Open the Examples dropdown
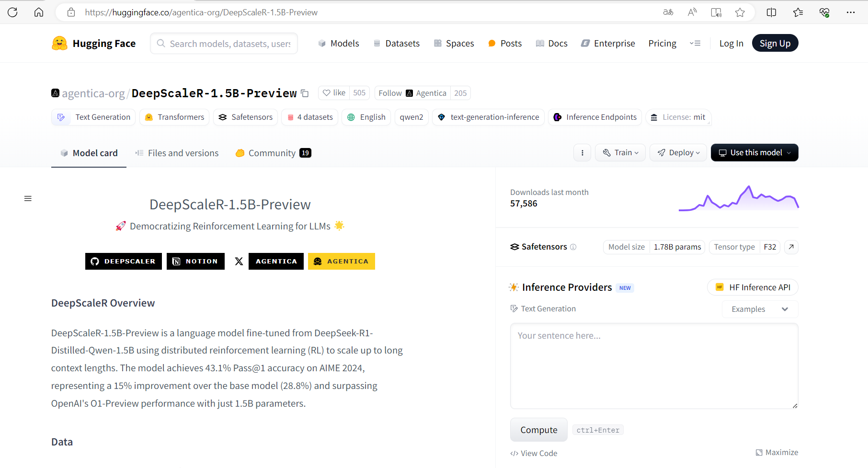Screen dimensions: 868x468 click(x=760, y=309)
